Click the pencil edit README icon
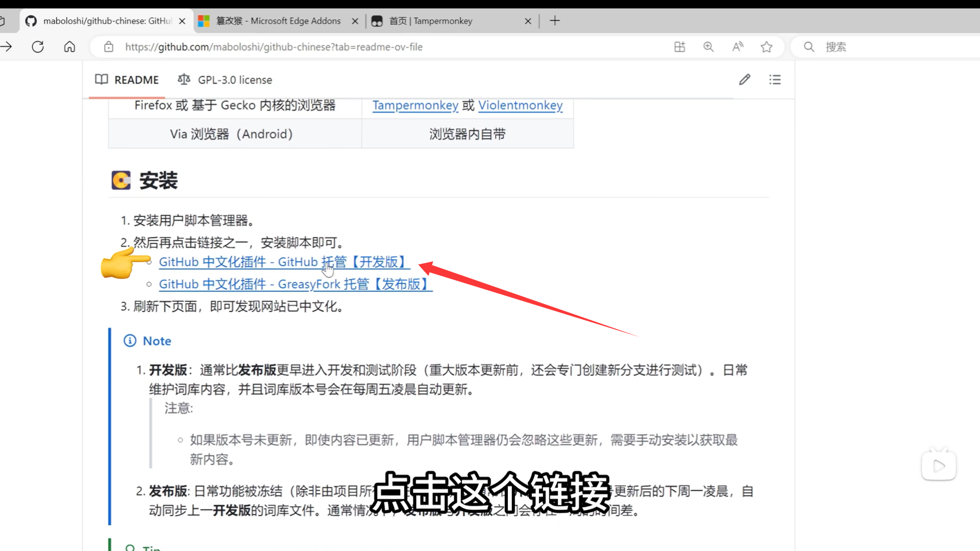This screenshot has height=551, width=980. tap(745, 80)
